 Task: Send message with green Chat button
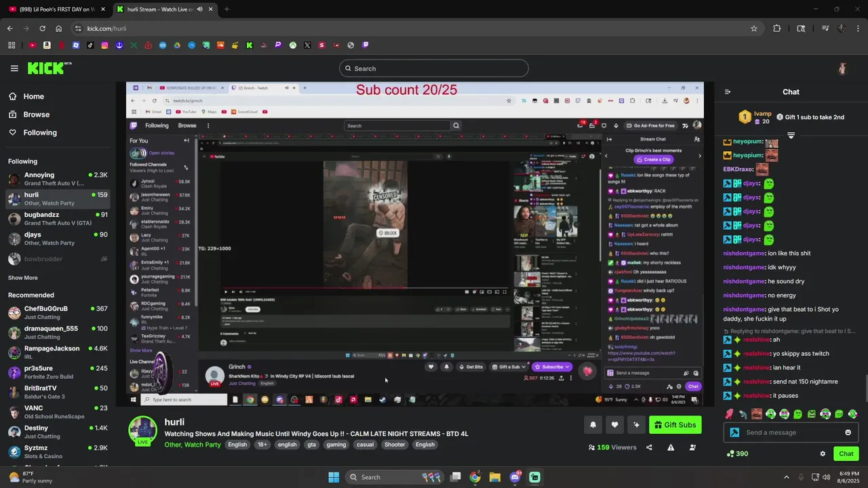click(846, 453)
